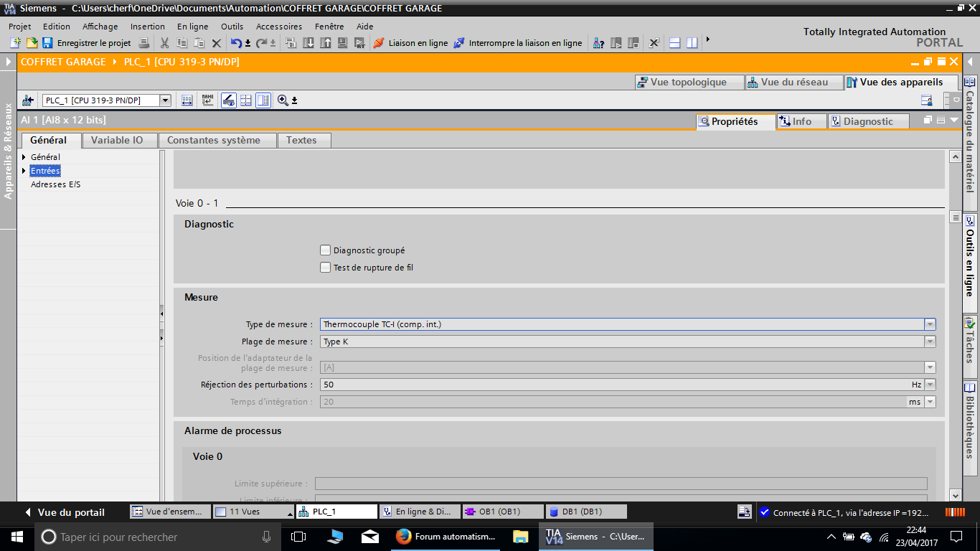Open the Accessoires menu

click(x=279, y=27)
